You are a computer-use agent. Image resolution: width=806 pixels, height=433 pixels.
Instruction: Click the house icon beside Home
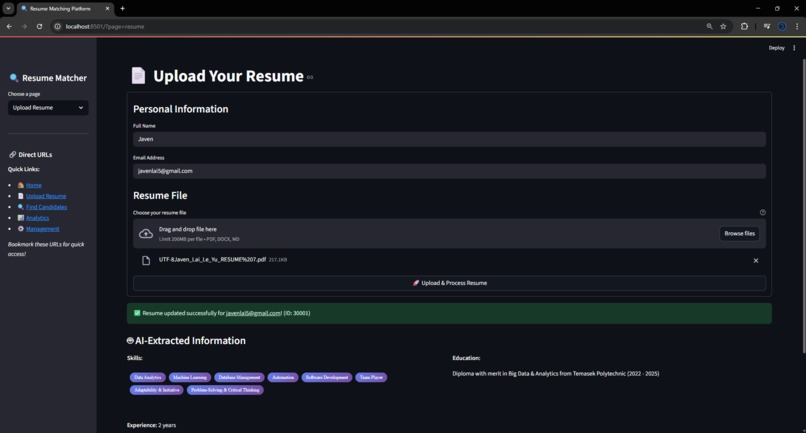click(21, 185)
